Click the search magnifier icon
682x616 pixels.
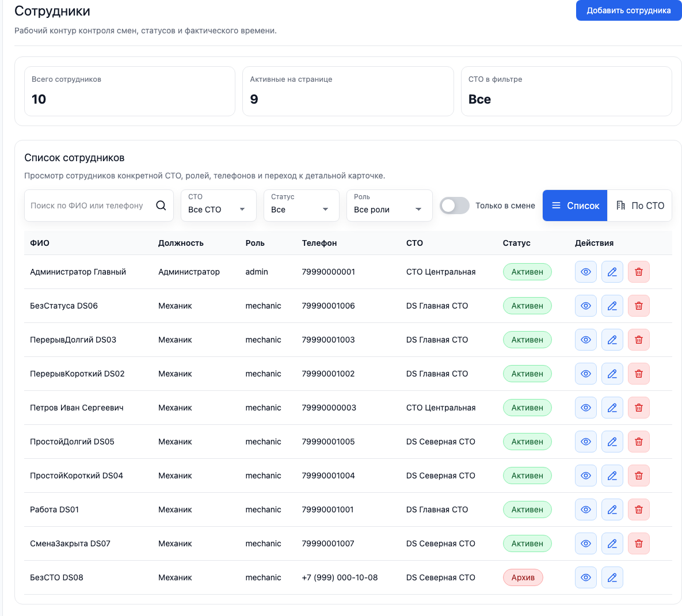click(x=161, y=206)
